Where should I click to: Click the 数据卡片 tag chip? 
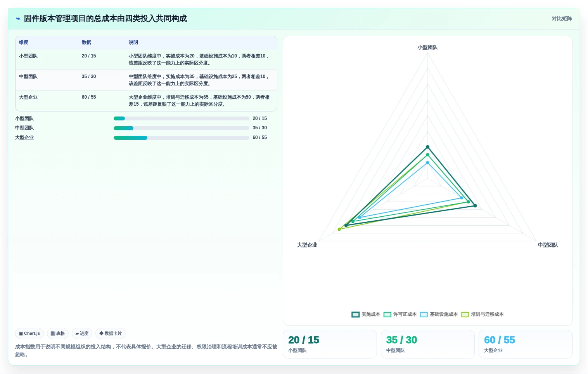111,334
